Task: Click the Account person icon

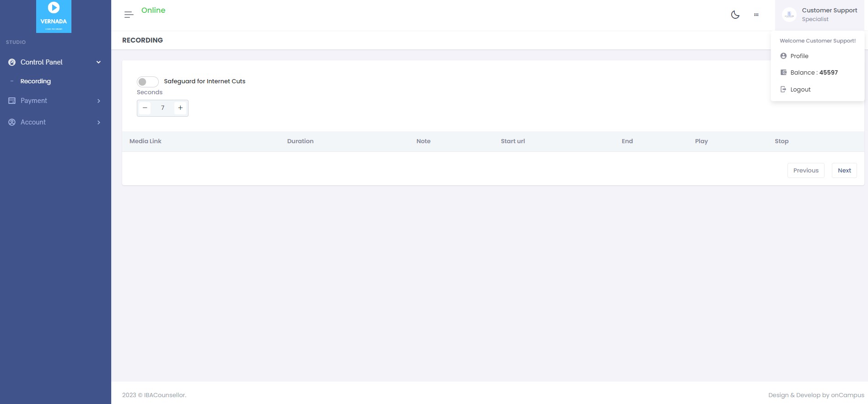Action: pyautogui.click(x=12, y=122)
